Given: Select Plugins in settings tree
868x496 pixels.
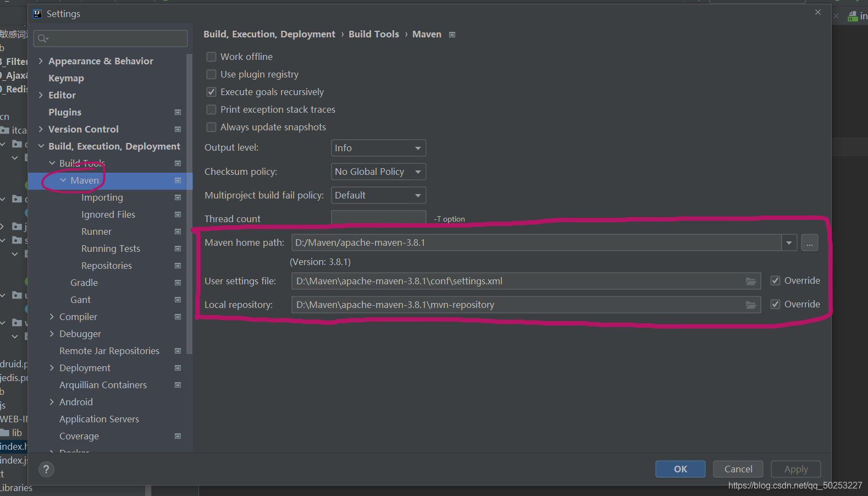Looking at the screenshot, I should [65, 112].
